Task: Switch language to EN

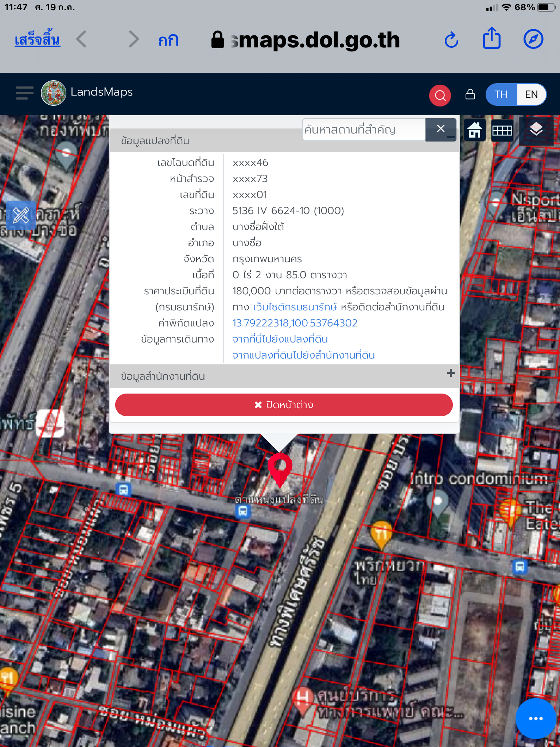Action: (x=531, y=94)
